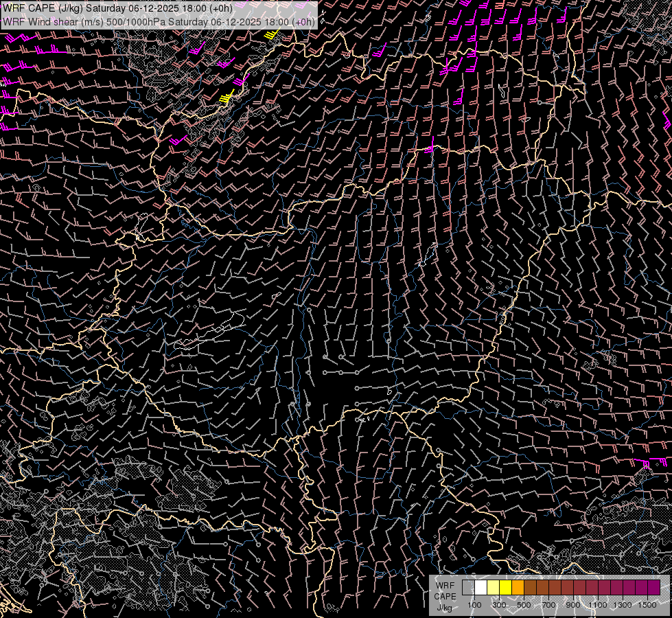The width and height of the screenshot is (672, 618).
Task: Click the 1300 tick label in legend
Action: tap(623, 605)
